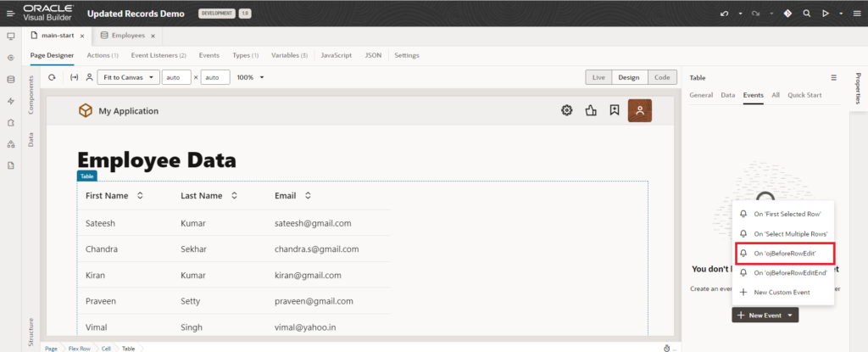This screenshot has width=868, height=352.
Task: Click the thumbs-up icon in app preview
Action: click(591, 110)
